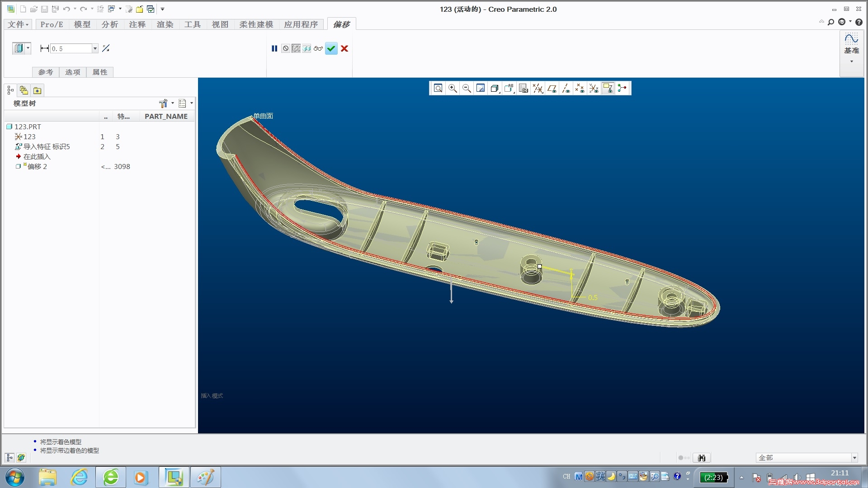Toggle annotation display in graphics toolbar
The width and height of the screenshot is (868, 488).
(608, 89)
